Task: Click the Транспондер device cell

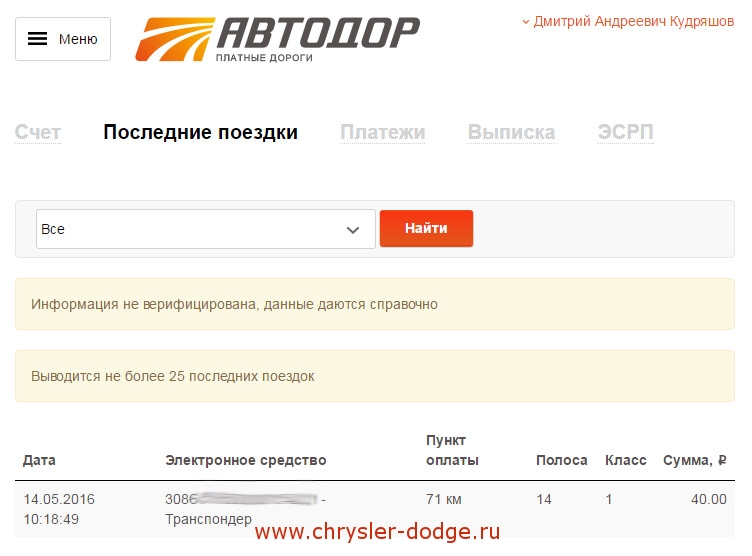Action: [x=209, y=519]
